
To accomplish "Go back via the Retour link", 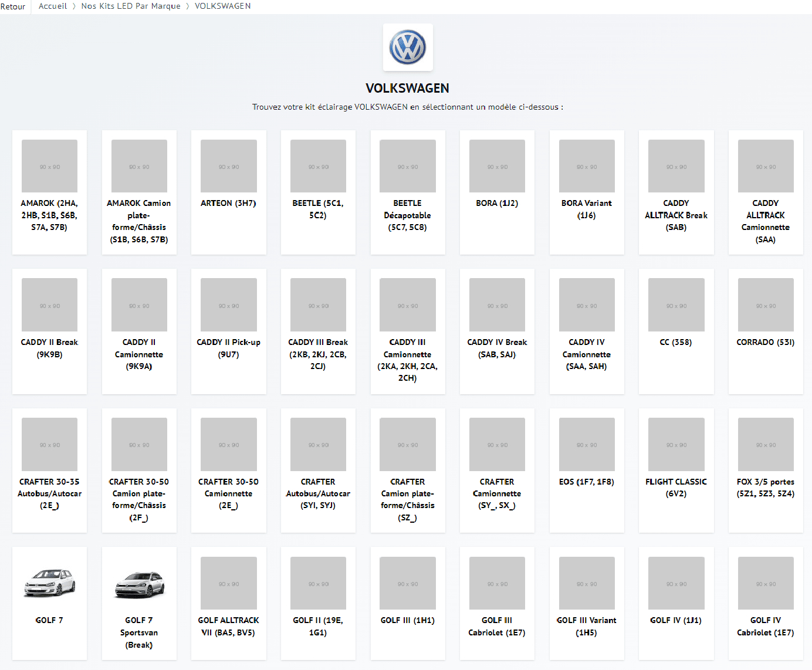I will 13,6.
